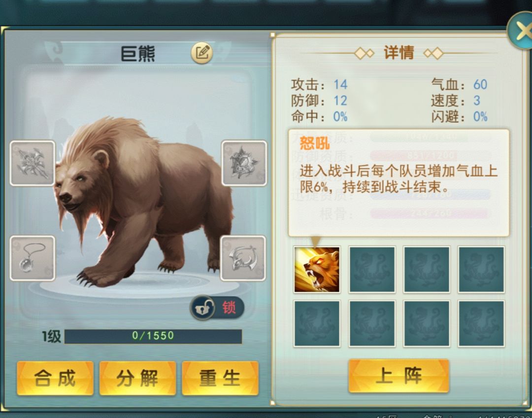Click the level experience progress bar
Screen dimensions: 532x418
click(153, 336)
